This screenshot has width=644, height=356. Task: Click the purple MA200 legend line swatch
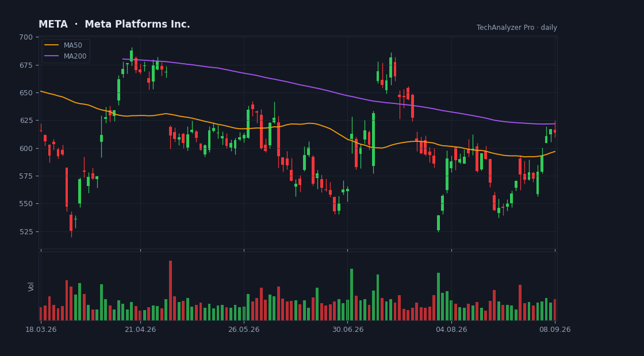click(x=51, y=56)
